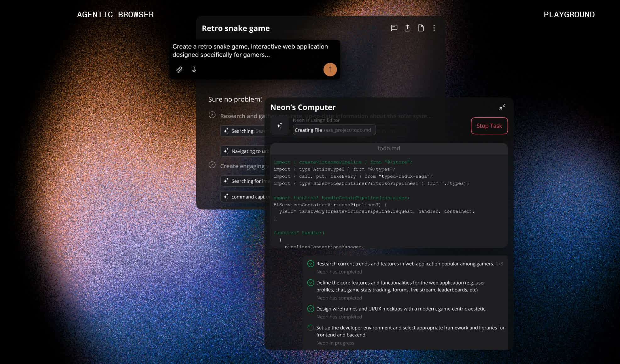Click Neon in progress status text

click(335, 343)
